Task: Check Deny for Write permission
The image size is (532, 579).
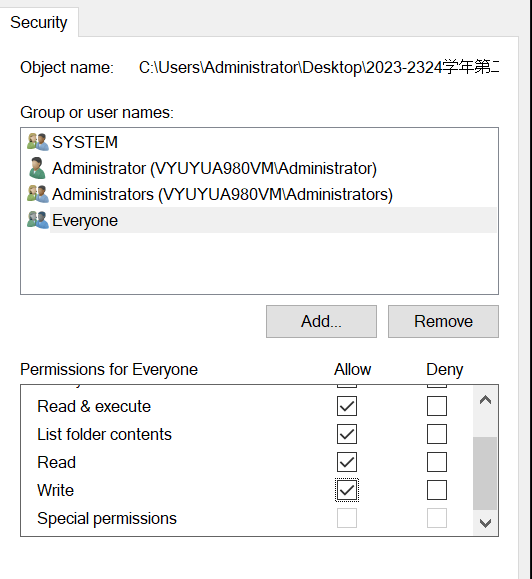Action: pos(437,490)
